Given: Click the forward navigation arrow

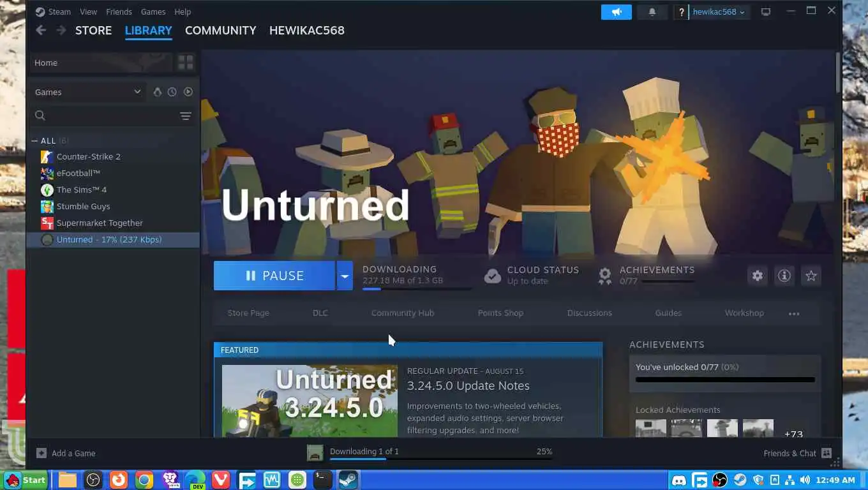Looking at the screenshot, I should 61,30.
